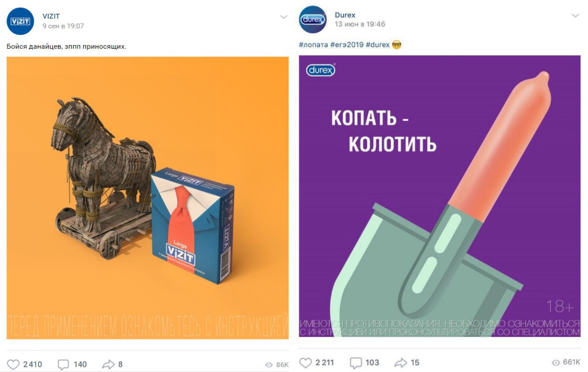Open the #лопата hashtag

point(313,45)
